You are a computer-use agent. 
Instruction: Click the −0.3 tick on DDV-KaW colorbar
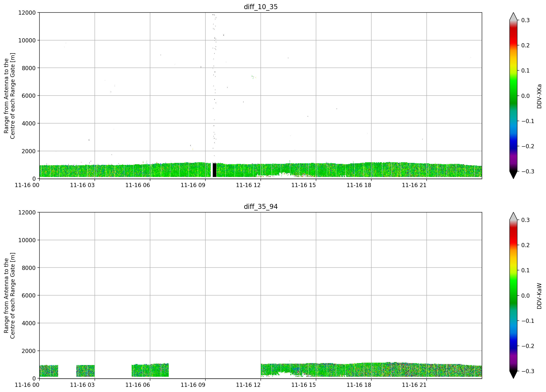click(528, 371)
